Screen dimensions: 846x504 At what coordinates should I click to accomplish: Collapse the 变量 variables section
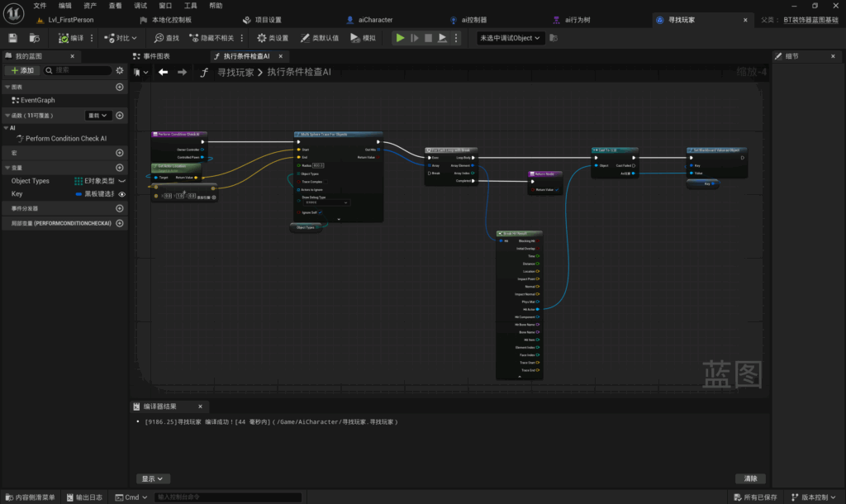(7, 168)
